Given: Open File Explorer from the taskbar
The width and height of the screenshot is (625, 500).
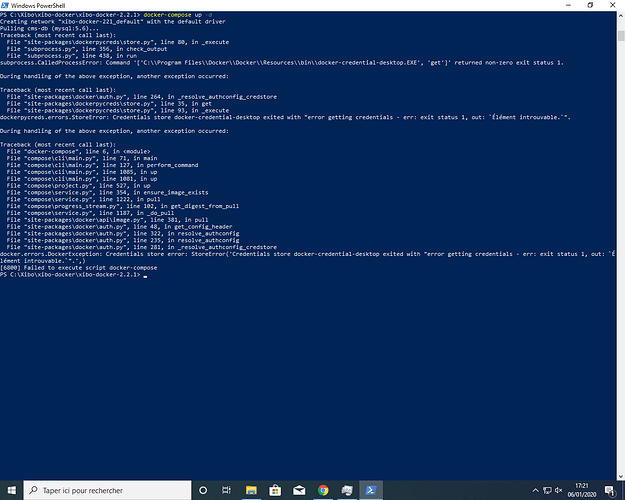Looking at the screenshot, I should (x=251, y=490).
